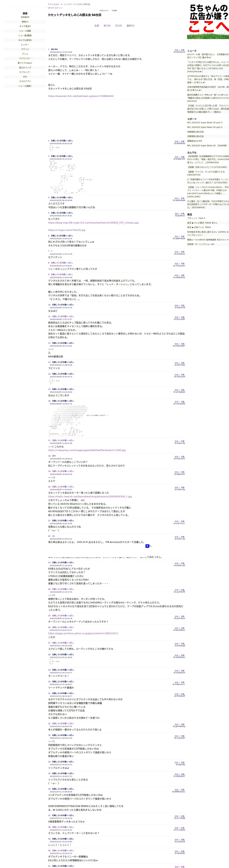Open the 東アジアnews+ board

pos(25,63)
